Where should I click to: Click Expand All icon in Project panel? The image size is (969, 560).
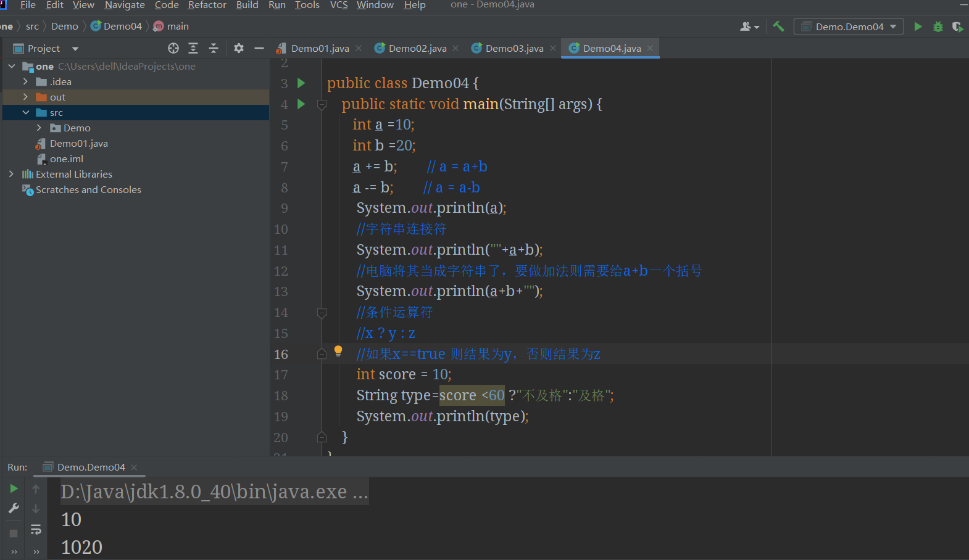(193, 48)
